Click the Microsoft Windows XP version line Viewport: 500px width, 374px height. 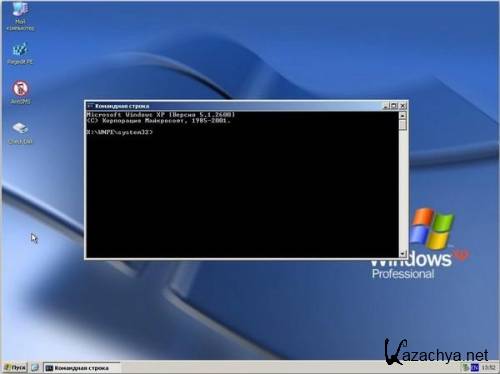coord(161,114)
